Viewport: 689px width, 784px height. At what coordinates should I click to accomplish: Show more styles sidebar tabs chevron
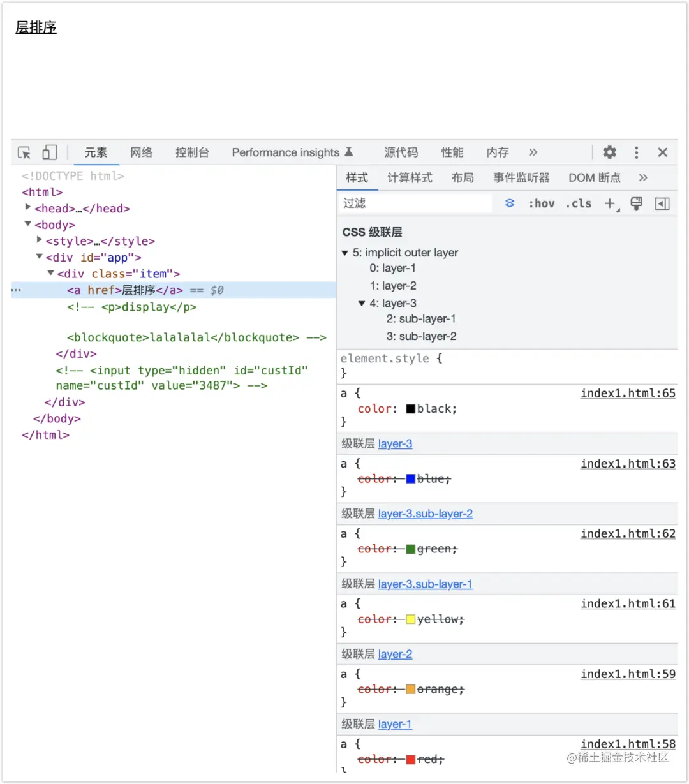(643, 178)
